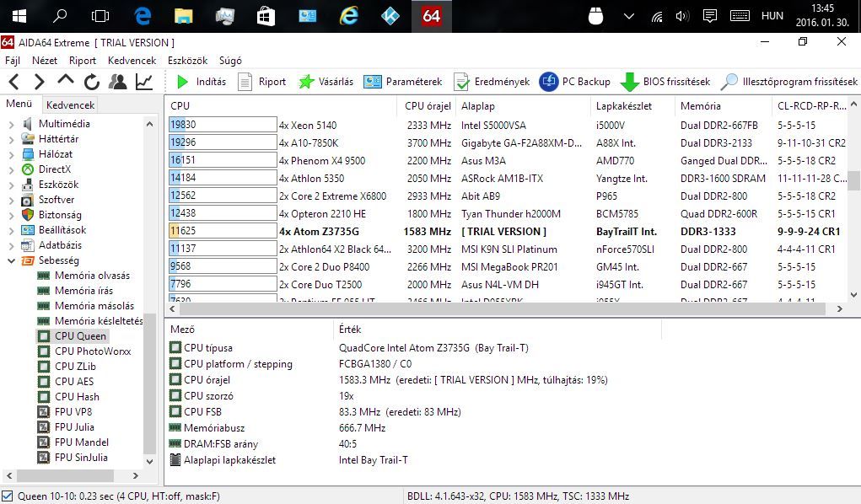Screen dimensions: 861x504
Task: Switch to the Kedvencek sidebar tab
Action: pos(70,105)
